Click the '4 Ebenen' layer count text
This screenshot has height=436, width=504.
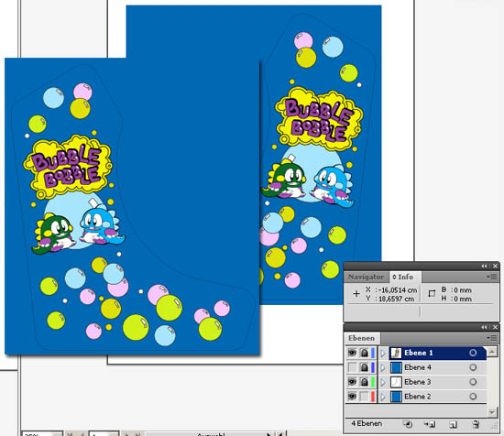[367, 423]
